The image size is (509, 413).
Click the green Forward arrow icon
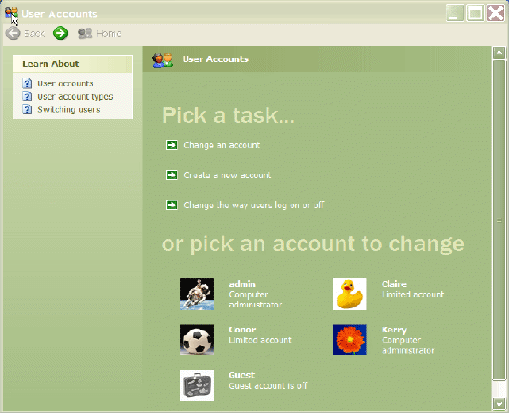coord(60,33)
